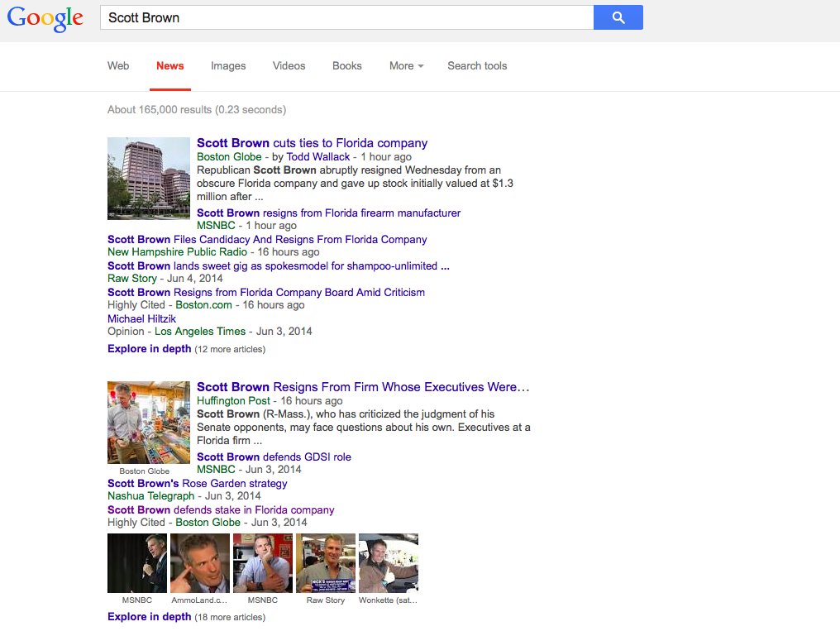840x636 pixels.
Task: Click the Raw Story image thumbnail
Action: coord(326,563)
